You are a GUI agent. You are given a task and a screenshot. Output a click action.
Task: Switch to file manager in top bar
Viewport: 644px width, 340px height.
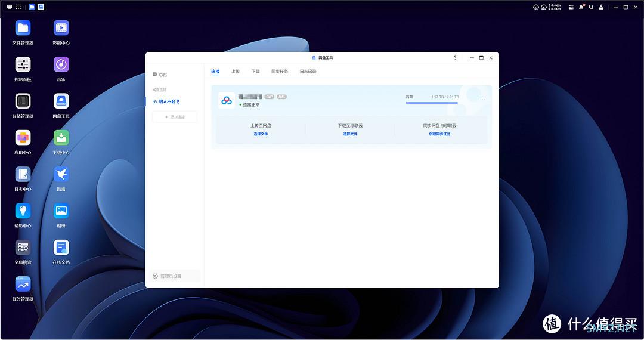coord(32,7)
